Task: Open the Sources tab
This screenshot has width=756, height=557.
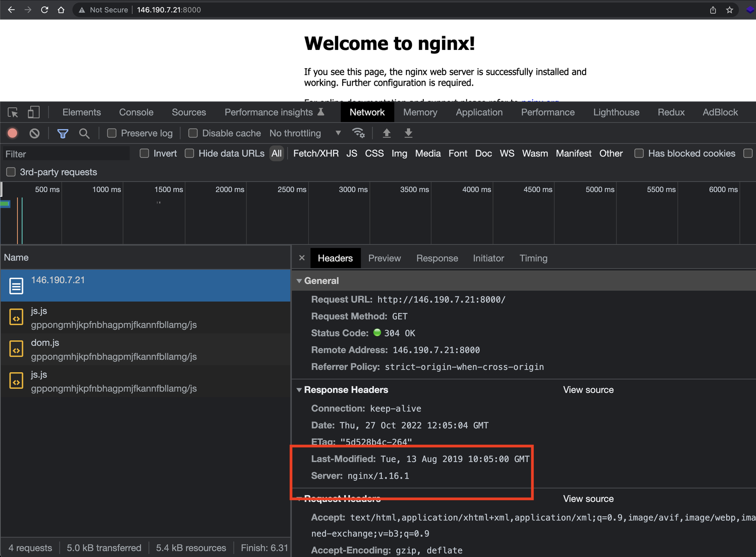Action: pos(189,112)
